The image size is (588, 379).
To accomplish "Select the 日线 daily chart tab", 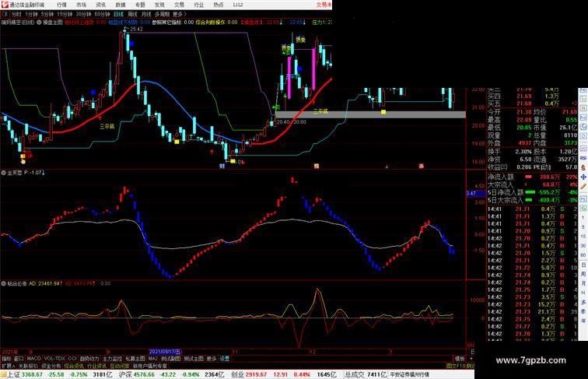I will click(118, 14).
